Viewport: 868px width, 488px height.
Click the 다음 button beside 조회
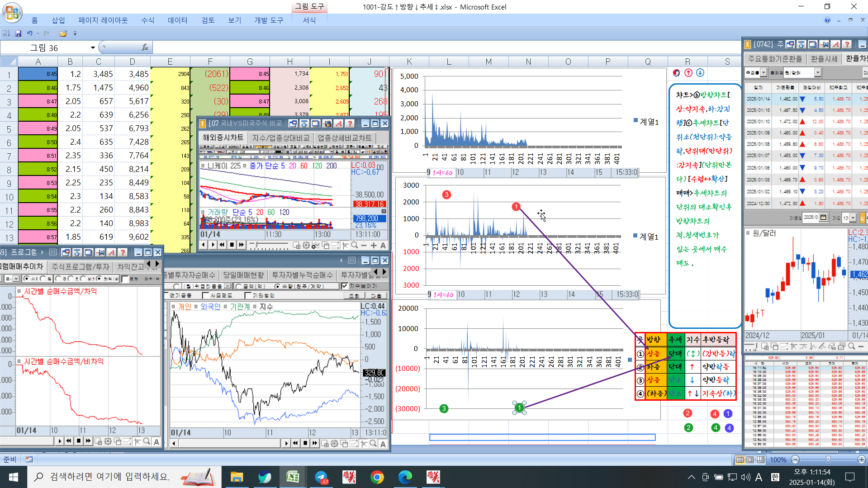click(x=376, y=295)
